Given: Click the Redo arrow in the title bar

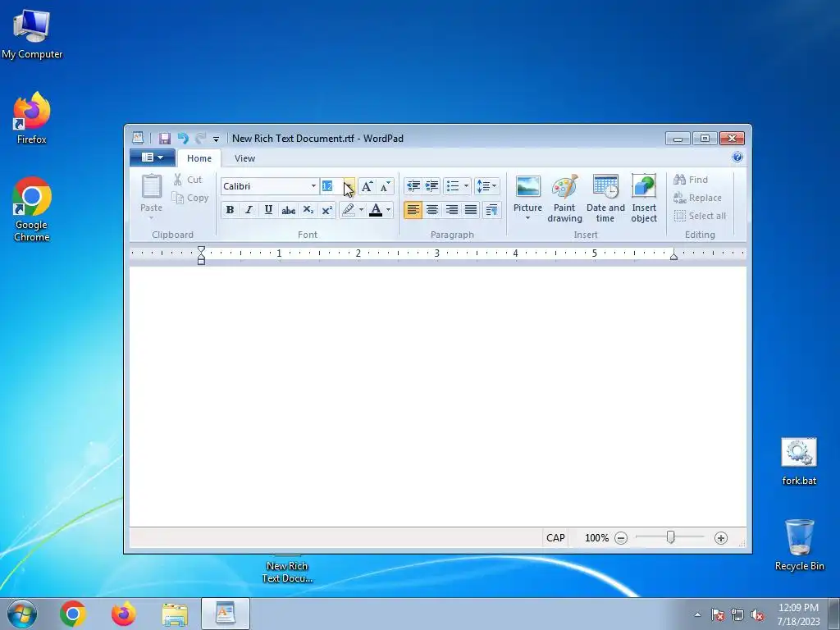Looking at the screenshot, I should point(200,138).
